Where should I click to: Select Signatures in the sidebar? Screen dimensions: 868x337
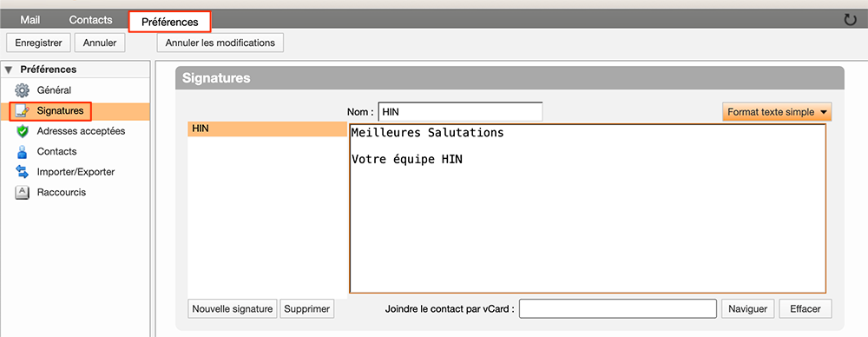click(x=76, y=111)
